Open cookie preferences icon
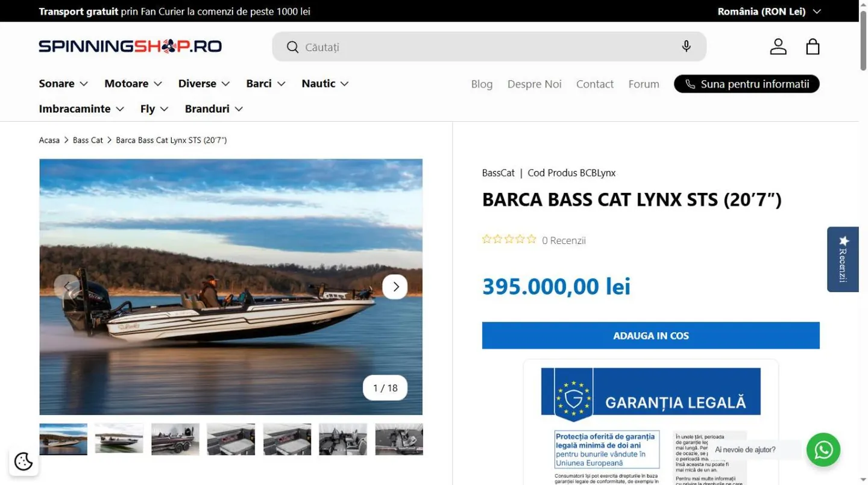 click(x=24, y=462)
